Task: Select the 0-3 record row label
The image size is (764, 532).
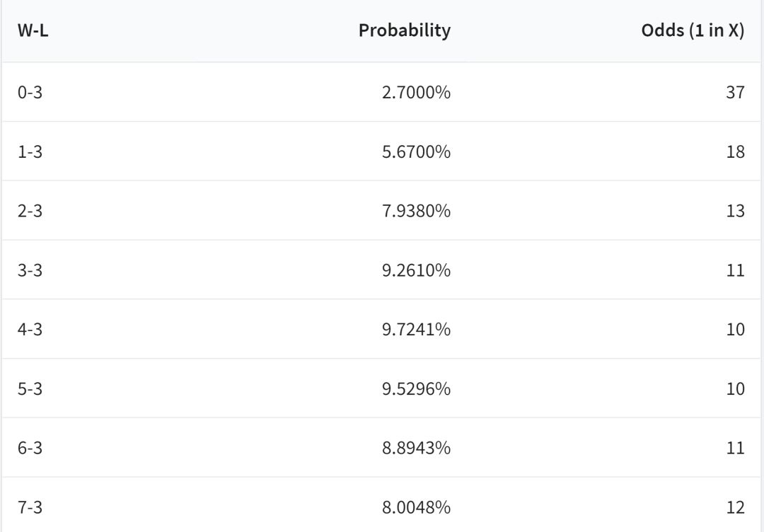Action: [x=30, y=92]
